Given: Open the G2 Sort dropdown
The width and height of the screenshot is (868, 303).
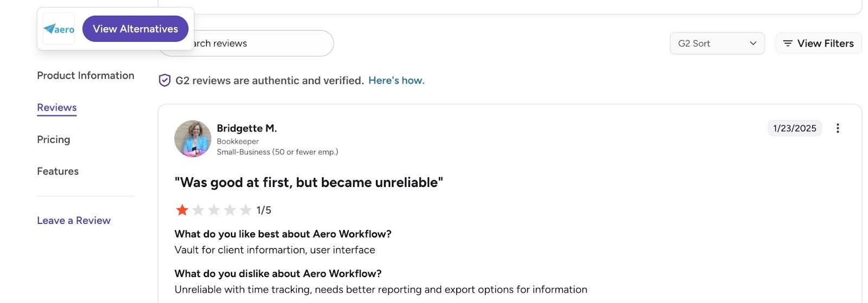Looking at the screenshot, I should tap(717, 43).
